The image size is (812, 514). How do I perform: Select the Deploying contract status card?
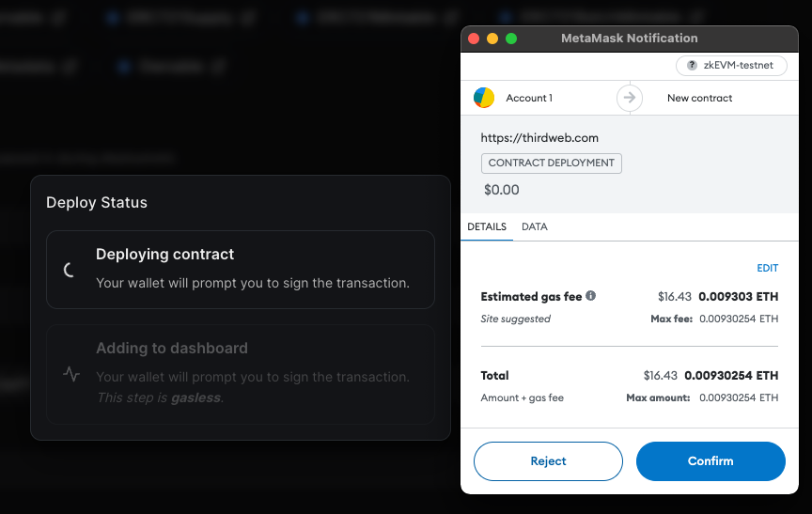[241, 270]
